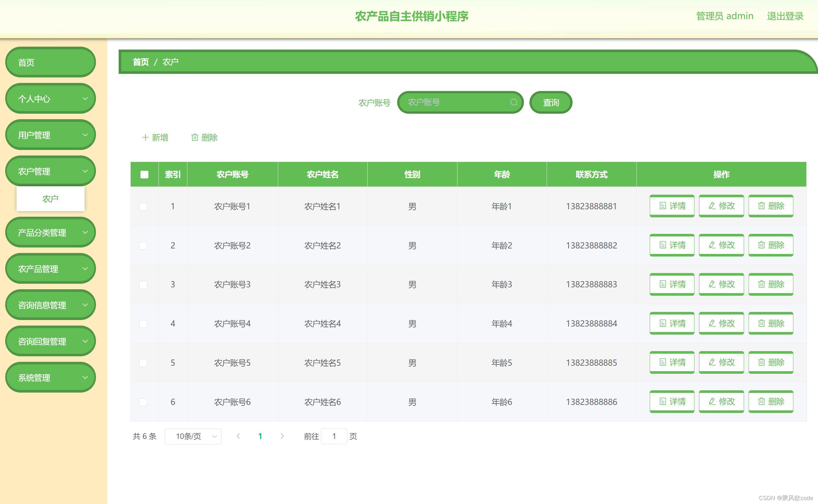
Task: Click the trash icon for batch 删除
Action: point(195,137)
